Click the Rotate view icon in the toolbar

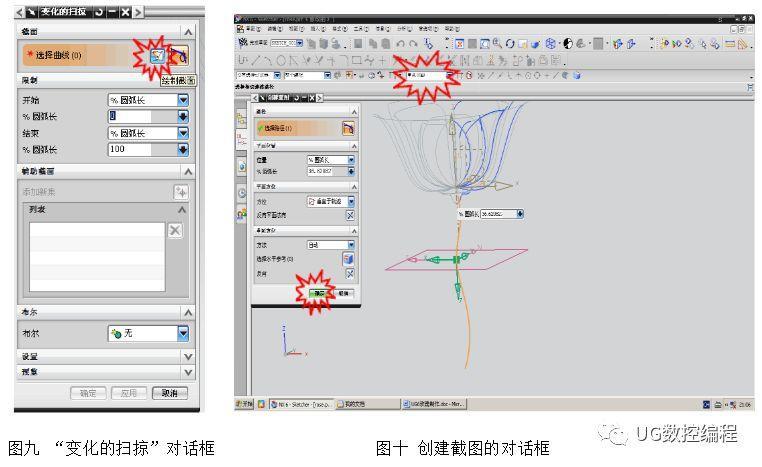coord(510,44)
